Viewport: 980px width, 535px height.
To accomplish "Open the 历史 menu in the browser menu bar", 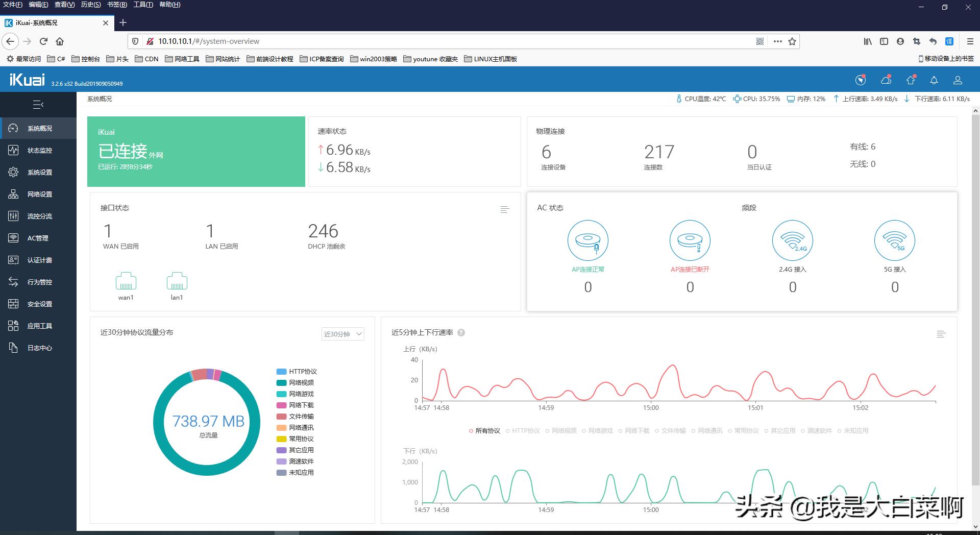I will point(90,5).
